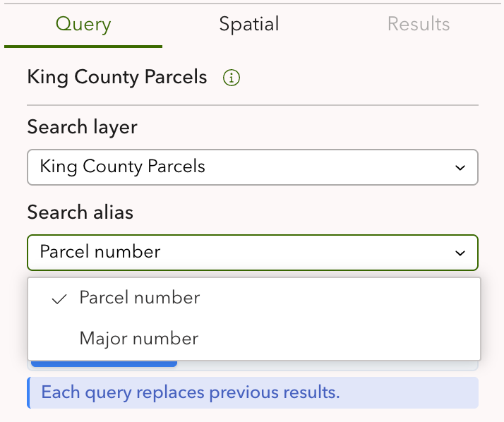This screenshot has width=504, height=422.
Task: Select the Parcel number option in list
Action: pyautogui.click(x=140, y=298)
